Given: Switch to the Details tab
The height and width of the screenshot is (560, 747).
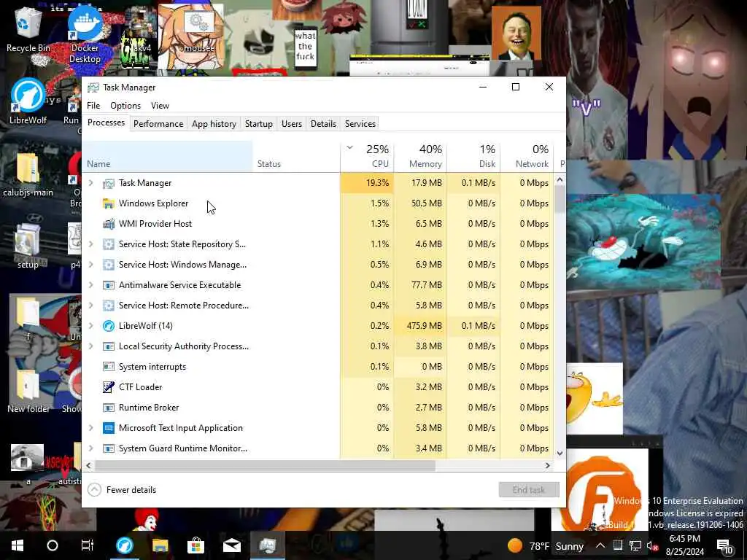Looking at the screenshot, I should point(323,124).
